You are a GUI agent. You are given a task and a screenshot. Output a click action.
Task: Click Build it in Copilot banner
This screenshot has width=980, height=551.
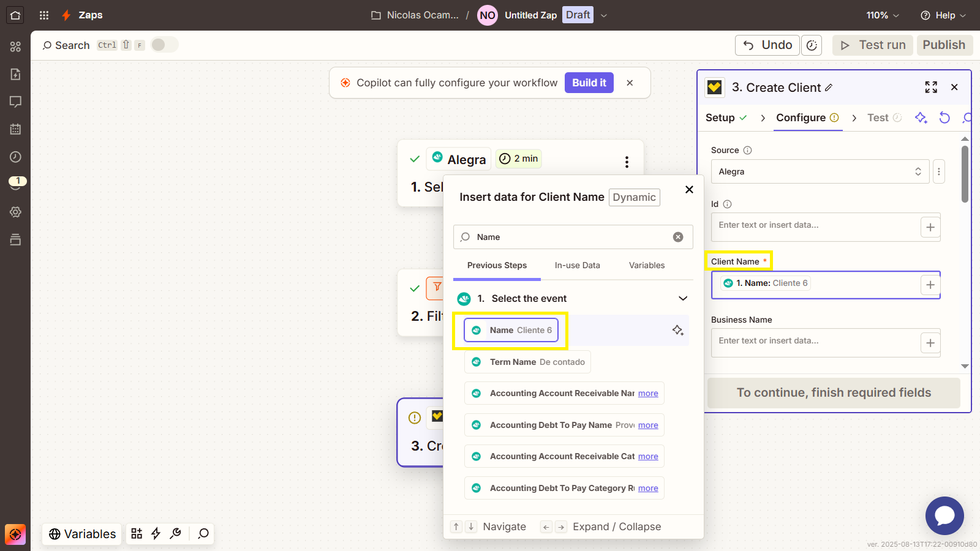pos(589,83)
